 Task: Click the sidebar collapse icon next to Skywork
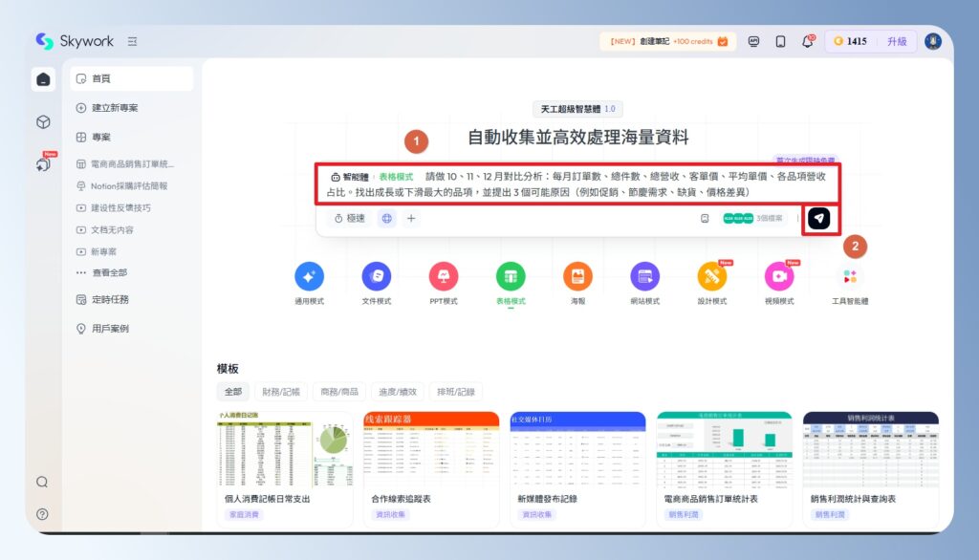tap(129, 41)
